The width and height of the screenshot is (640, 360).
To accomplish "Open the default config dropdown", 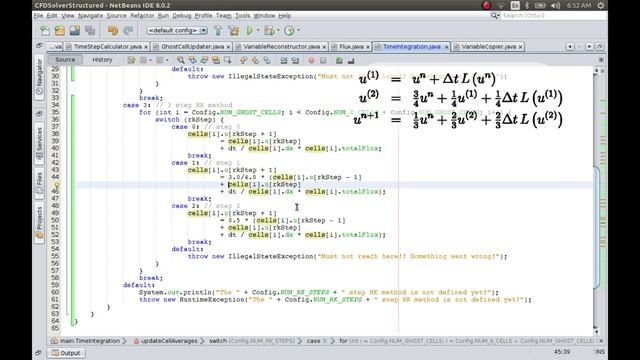I will pos(177,31).
